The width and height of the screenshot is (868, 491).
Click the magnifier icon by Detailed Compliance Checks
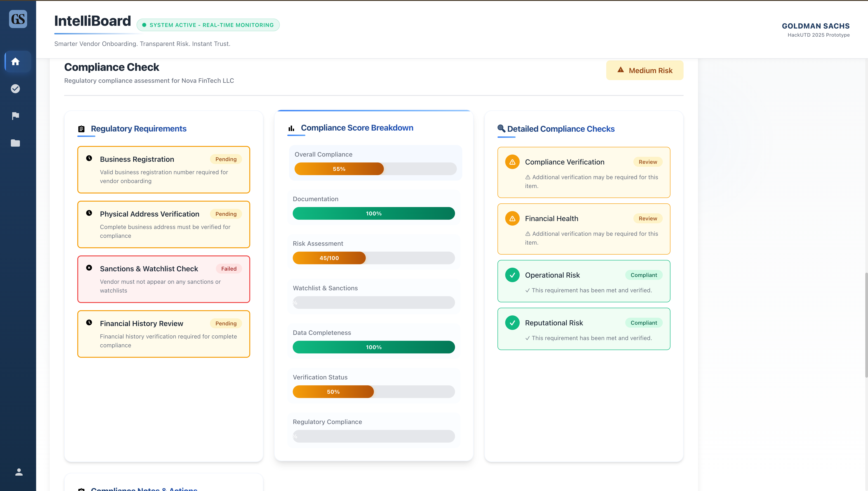501,129
